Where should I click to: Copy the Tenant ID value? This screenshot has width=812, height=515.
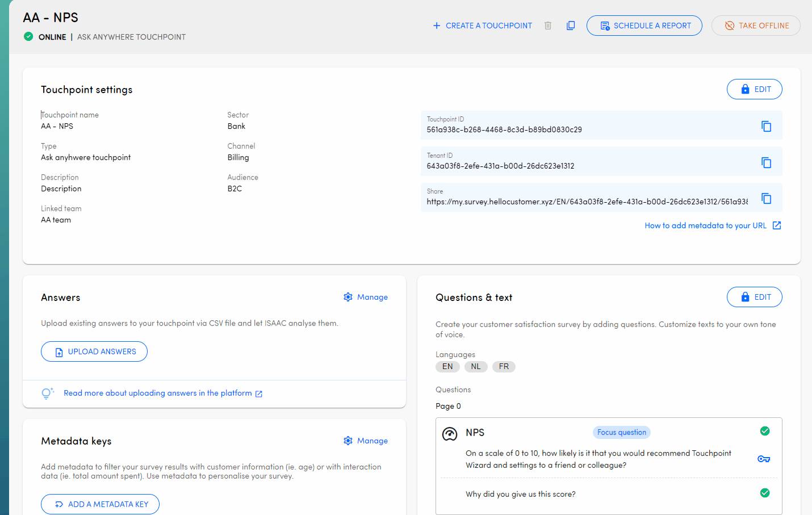[766, 162]
